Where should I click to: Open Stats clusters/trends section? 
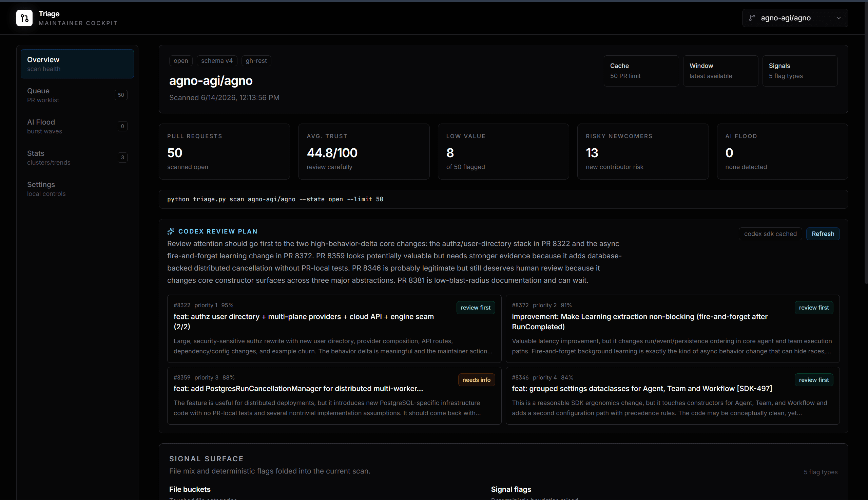[x=77, y=158]
